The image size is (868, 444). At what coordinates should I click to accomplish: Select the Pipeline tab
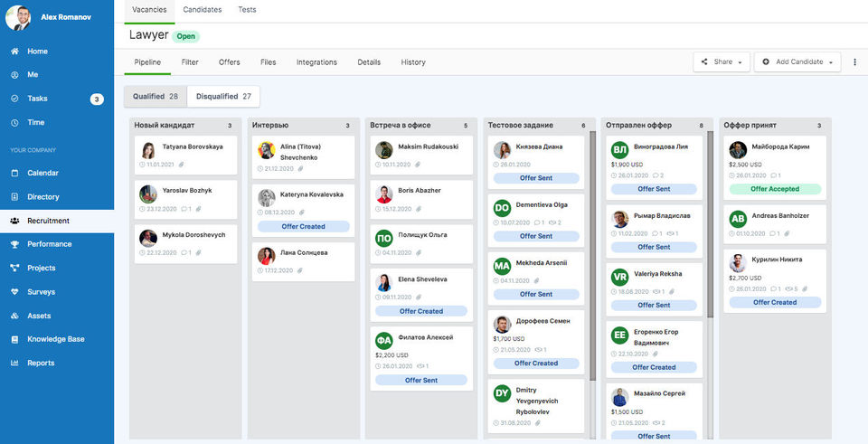(147, 62)
